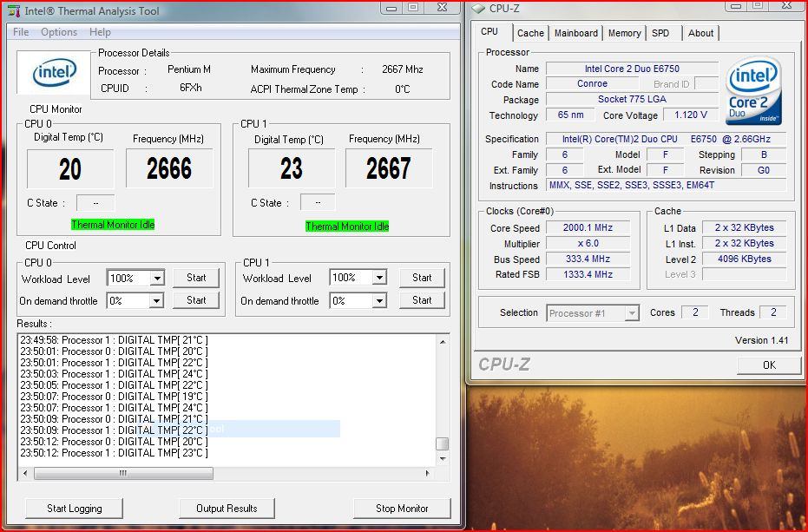Start CPU 1 on demand throttle
This screenshot has width=808, height=532.
[x=422, y=300]
